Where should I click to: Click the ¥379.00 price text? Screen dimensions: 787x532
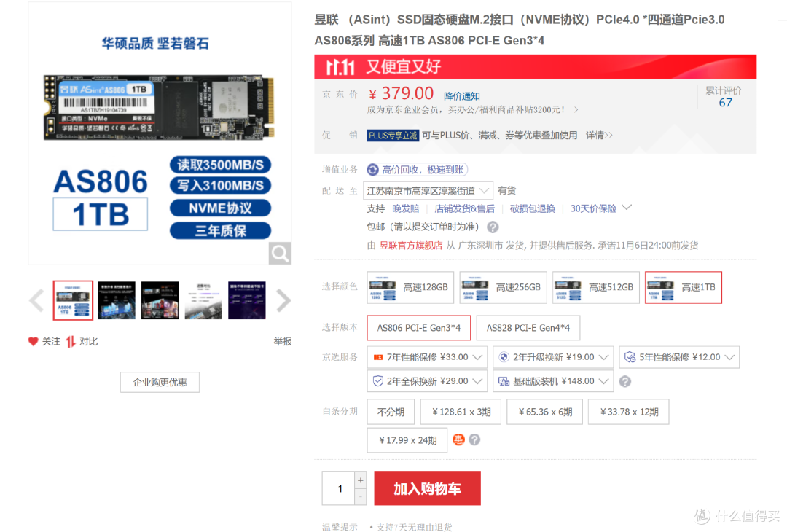click(x=401, y=93)
